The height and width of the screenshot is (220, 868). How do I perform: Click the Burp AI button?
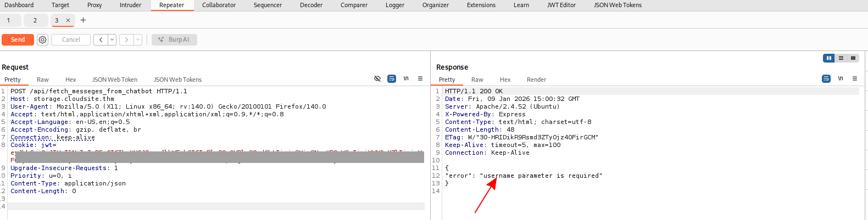pos(174,40)
